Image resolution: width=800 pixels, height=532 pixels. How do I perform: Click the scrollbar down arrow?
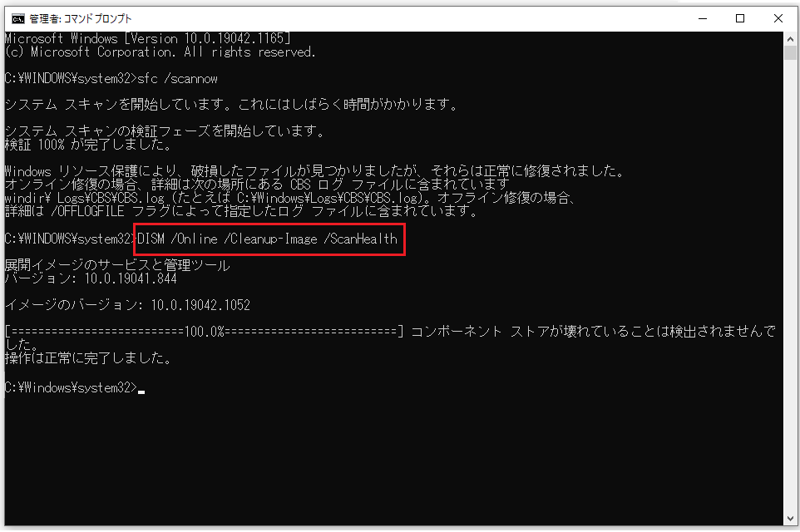[790, 521]
